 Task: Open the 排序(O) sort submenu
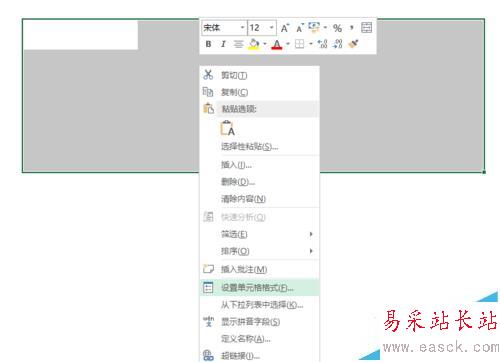(259, 251)
